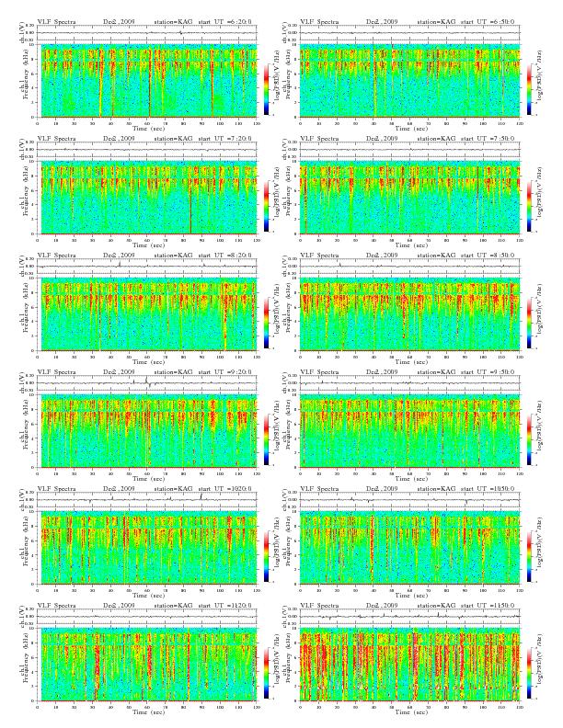Click the PSD color bar of the 7:20:0 plot

[x=266, y=206]
